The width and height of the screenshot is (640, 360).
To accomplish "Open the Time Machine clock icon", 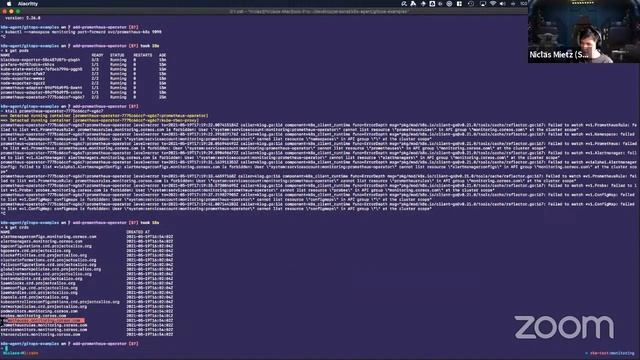I will 471,4.
